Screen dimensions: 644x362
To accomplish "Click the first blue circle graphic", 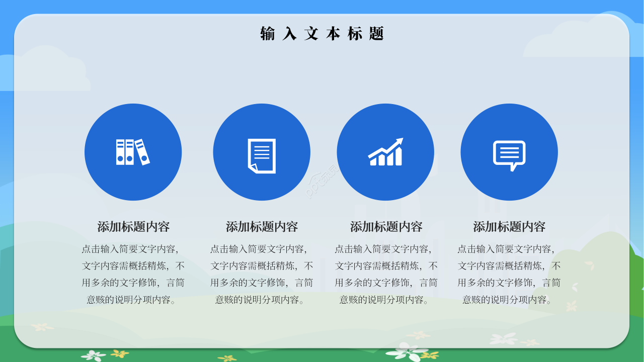I will (x=133, y=152).
